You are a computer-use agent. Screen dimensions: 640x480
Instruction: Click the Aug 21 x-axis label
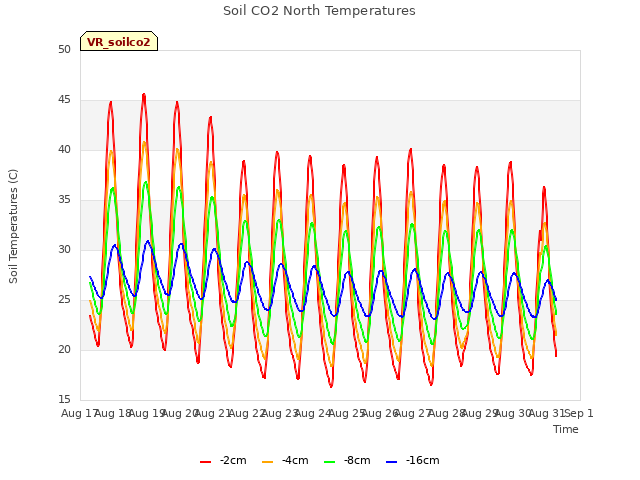pos(212,413)
